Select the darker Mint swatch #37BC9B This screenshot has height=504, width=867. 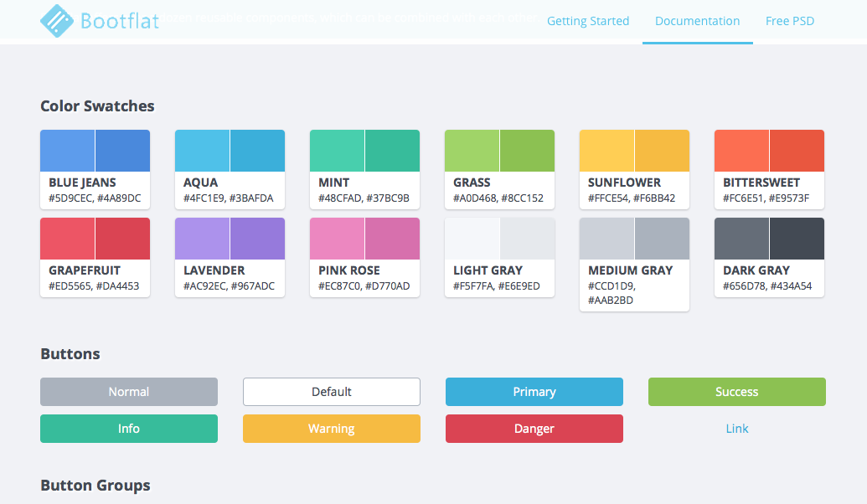(393, 151)
